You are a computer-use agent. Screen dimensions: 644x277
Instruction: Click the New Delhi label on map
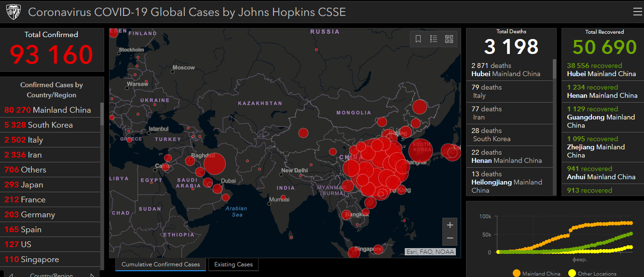pyautogui.click(x=294, y=171)
